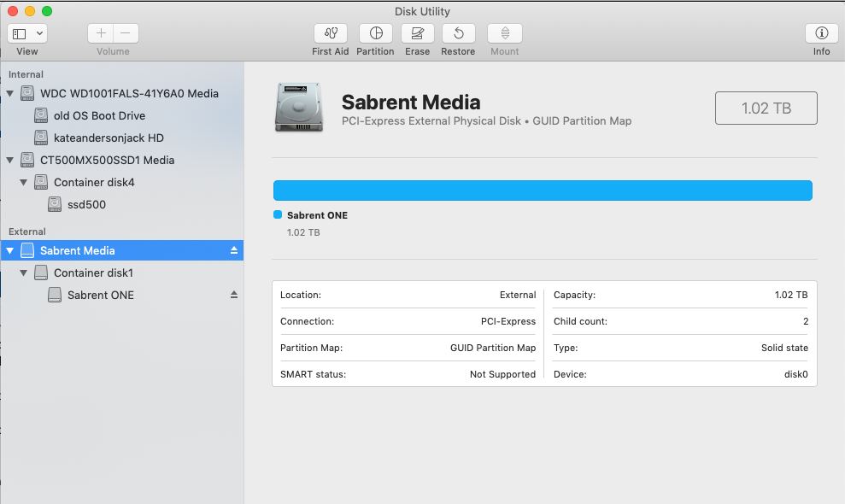Click the Restore label text
The height and width of the screenshot is (504, 845).
(458, 51)
